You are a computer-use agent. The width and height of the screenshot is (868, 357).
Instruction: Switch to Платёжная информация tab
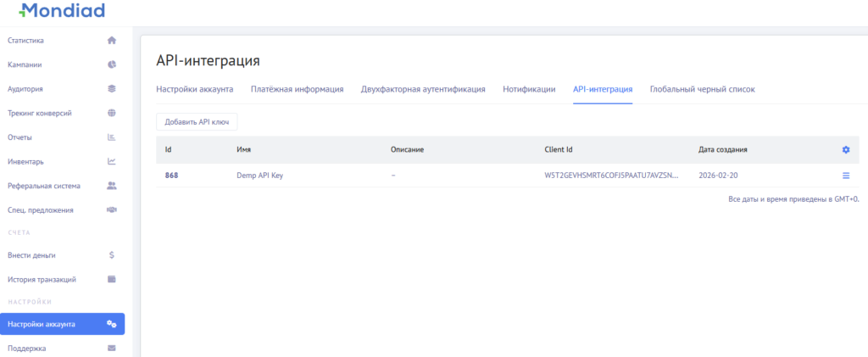pyautogui.click(x=297, y=89)
